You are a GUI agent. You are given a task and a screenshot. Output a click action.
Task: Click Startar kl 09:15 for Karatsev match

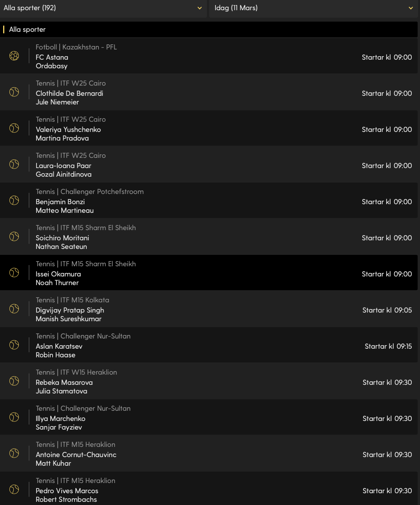[388, 346]
